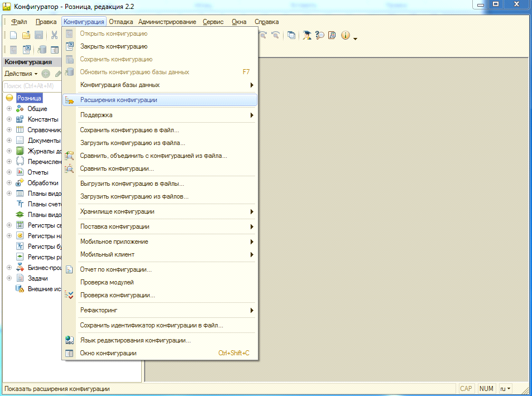Open the Syntax Assistant graduate icon

[306, 35]
